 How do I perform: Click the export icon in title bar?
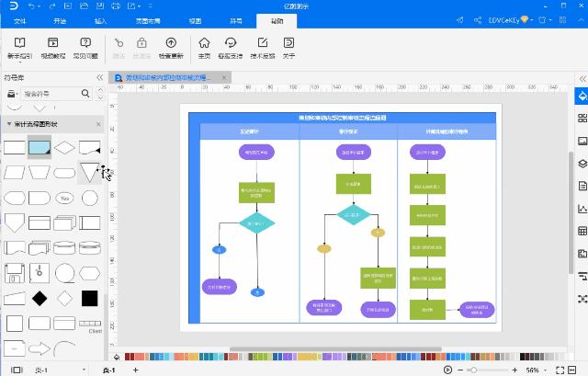(131, 6)
